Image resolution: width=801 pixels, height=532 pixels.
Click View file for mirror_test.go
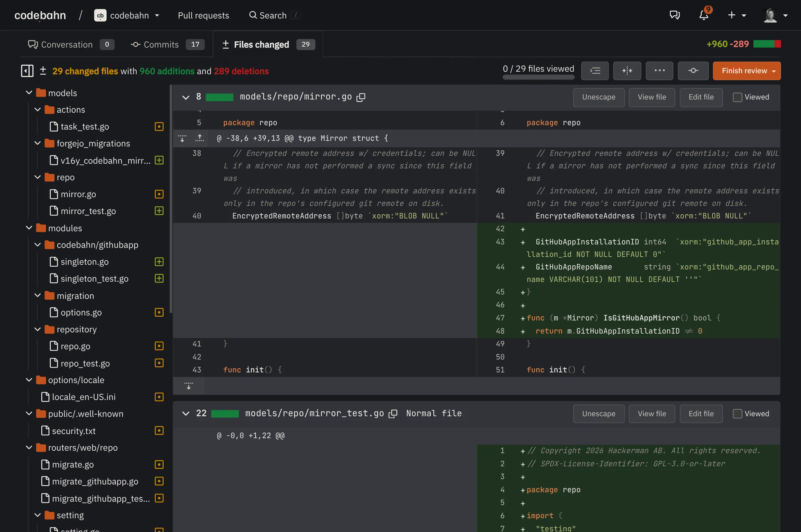(652, 414)
